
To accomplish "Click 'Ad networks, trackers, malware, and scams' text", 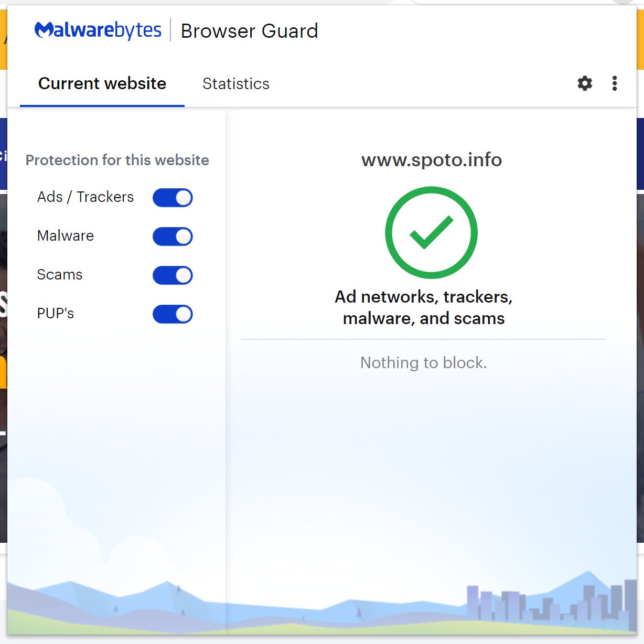I will coord(424,307).
